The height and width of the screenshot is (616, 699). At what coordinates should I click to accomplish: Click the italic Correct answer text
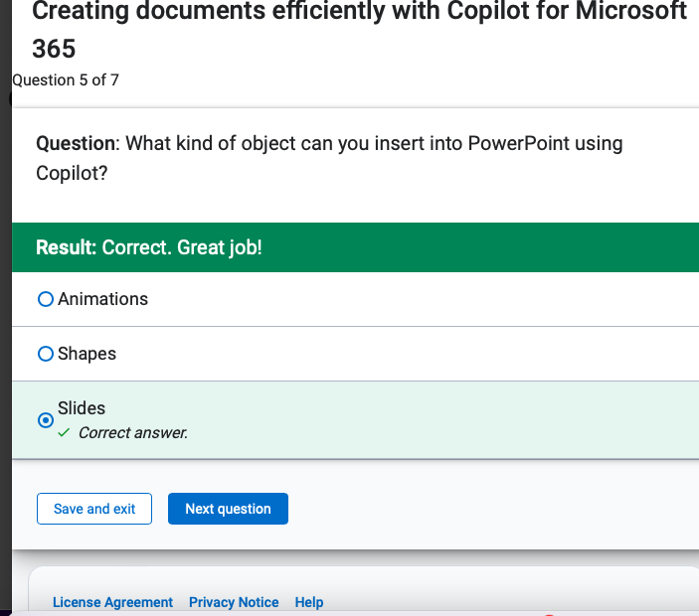(x=133, y=433)
